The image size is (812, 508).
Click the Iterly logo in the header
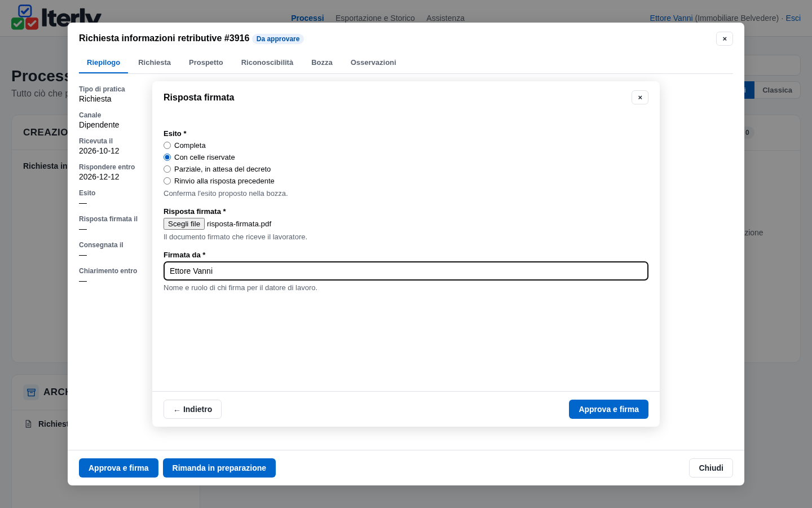(56, 17)
